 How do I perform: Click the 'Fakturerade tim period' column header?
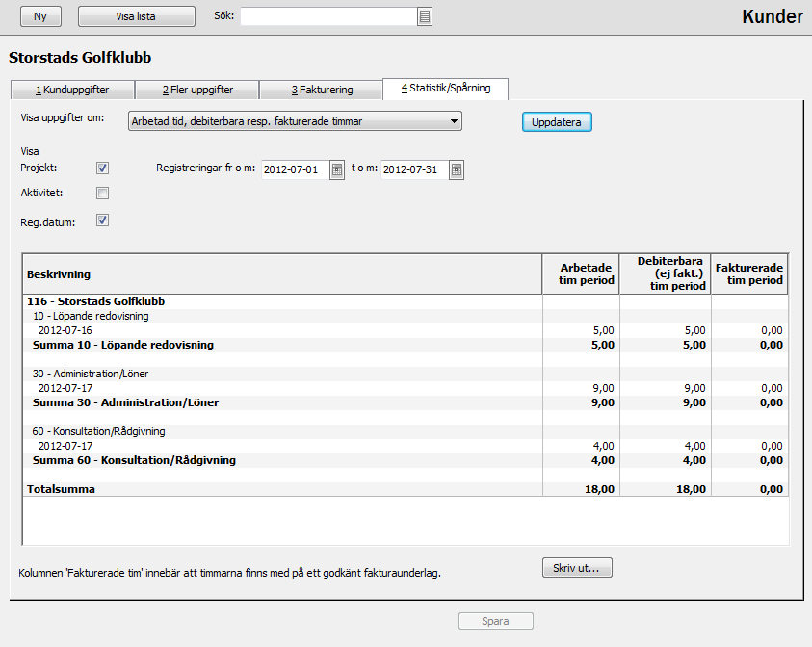coord(749,274)
